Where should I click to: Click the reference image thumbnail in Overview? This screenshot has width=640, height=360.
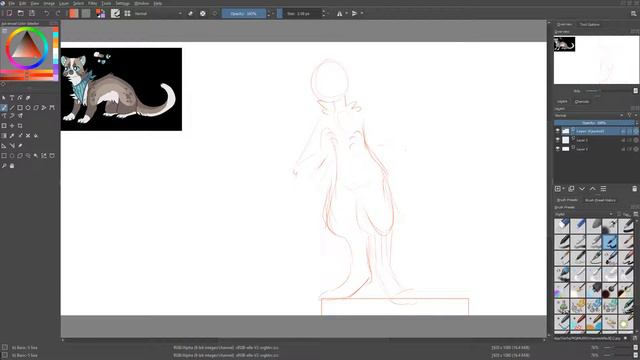[564, 44]
